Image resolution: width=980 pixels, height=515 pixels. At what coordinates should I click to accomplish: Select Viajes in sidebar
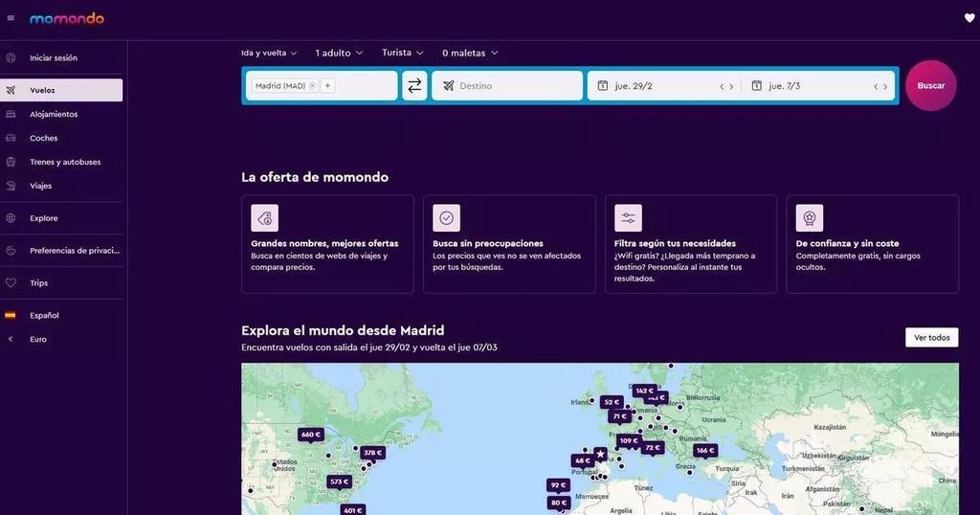(x=61, y=185)
